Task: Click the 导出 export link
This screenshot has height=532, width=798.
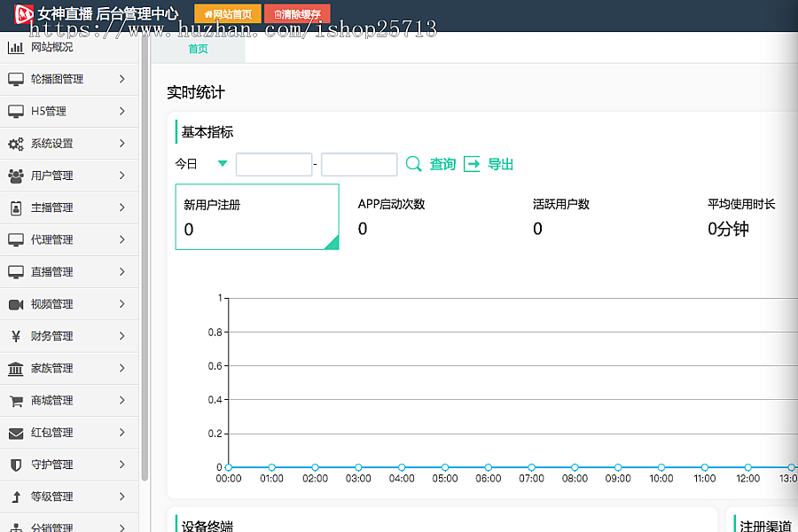Action: point(500,164)
